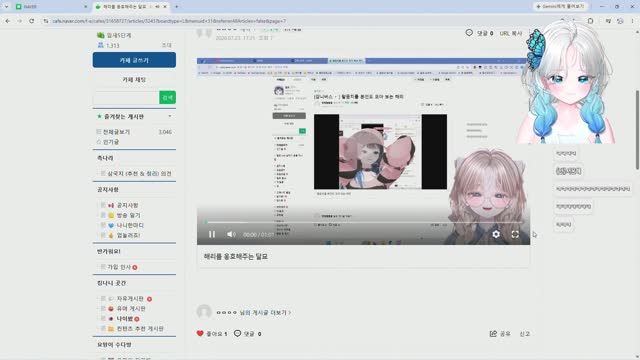Click the cafe search input field
The height and width of the screenshot is (360, 640).
(126, 98)
